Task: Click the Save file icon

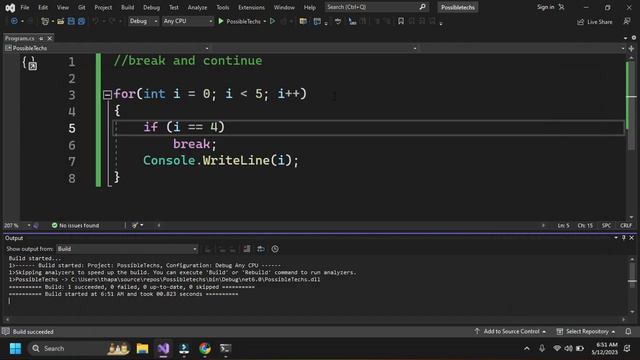Action: (x=71, y=21)
